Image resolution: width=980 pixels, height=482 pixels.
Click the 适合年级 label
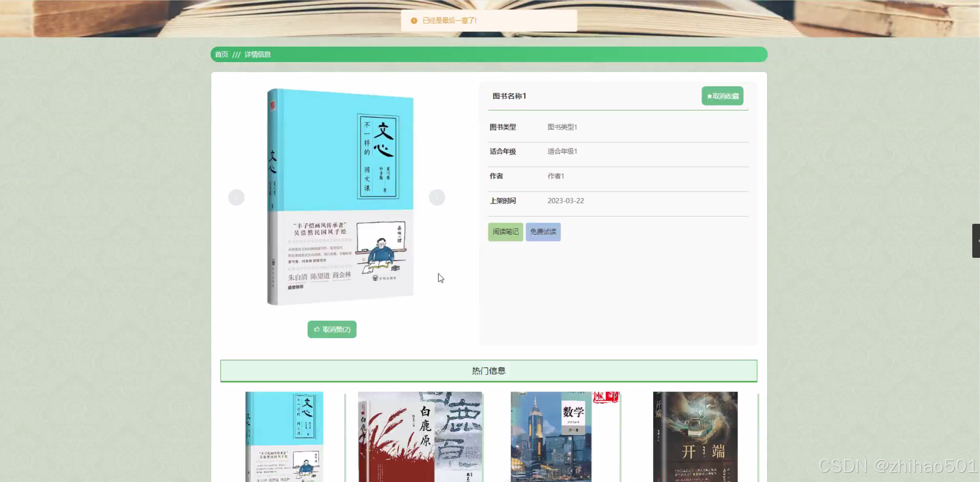(503, 151)
